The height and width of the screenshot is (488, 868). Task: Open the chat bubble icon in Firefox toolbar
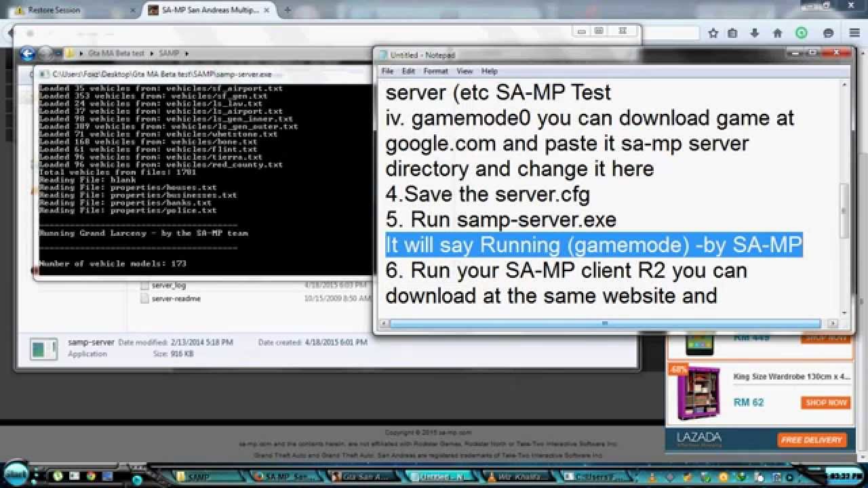[828, 33]
